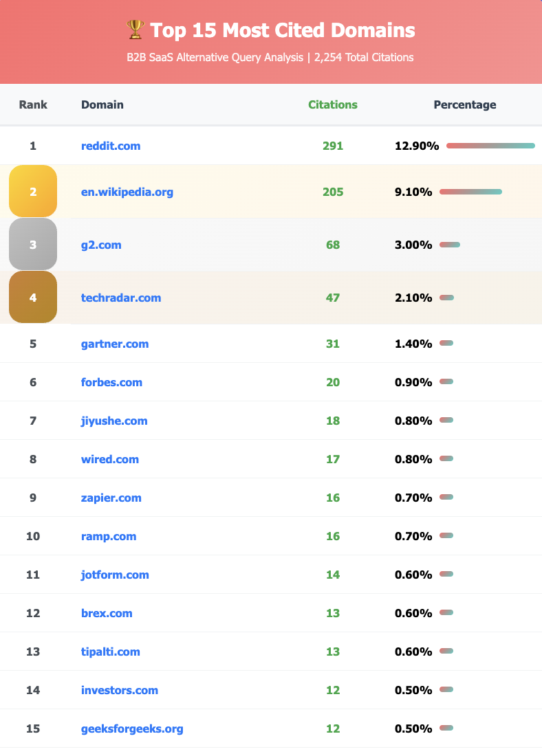
Task: Follow the g2.com link
Action: coord(101,245)
